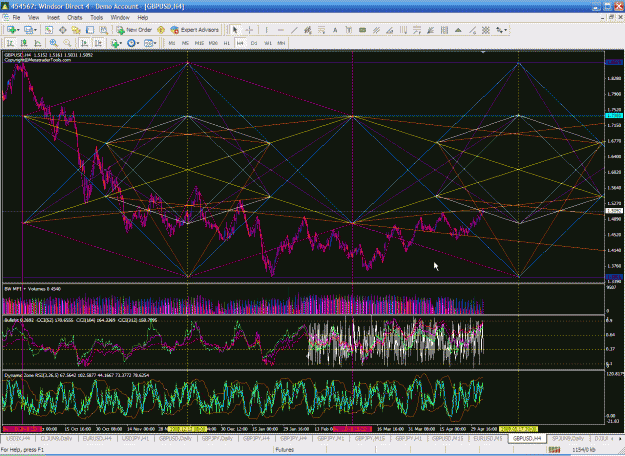The width and height of the screenshot is (625, 456).
Task: Open the Charts menu
Action: 75,18
